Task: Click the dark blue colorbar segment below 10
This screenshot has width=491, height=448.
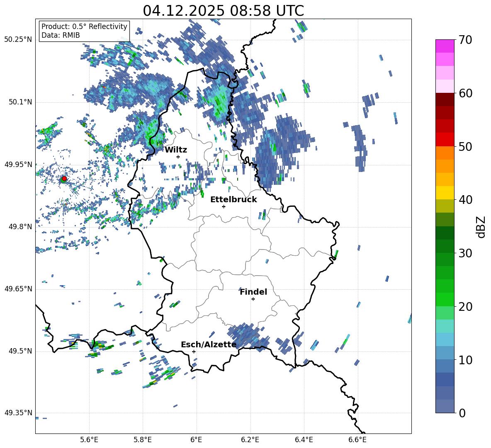Action: pos(445,379)
